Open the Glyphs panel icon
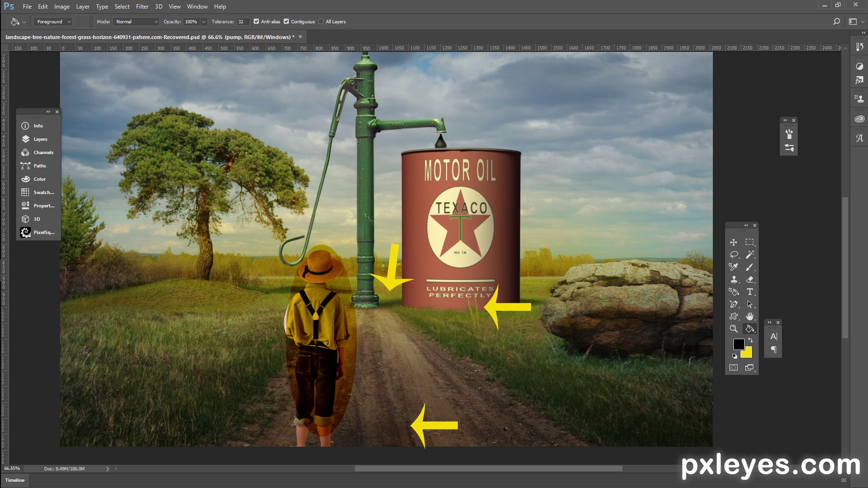The height and width of the screenshot is (488, 868). [859, 138]
